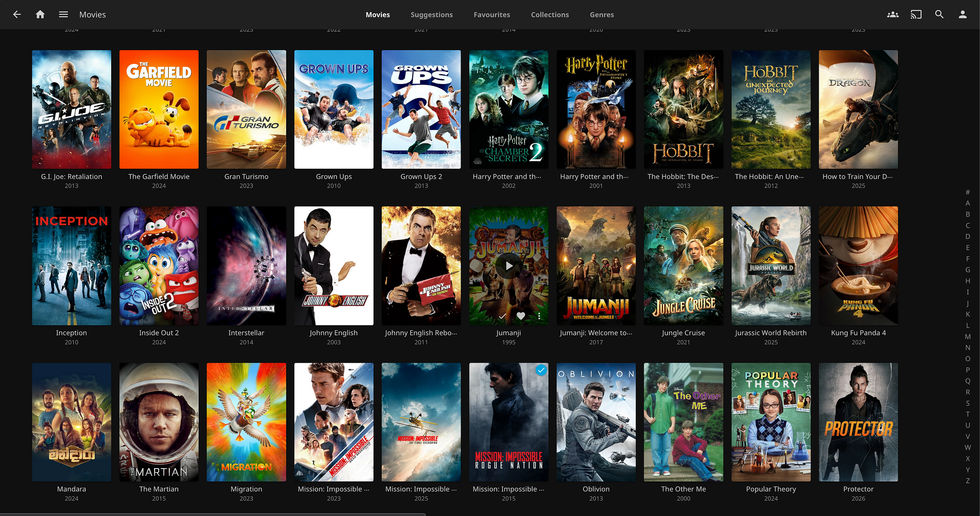Open the Jumanji: Welcome to the Jungle poster
This screenshot has width=980, height=516.
point(596,266)
